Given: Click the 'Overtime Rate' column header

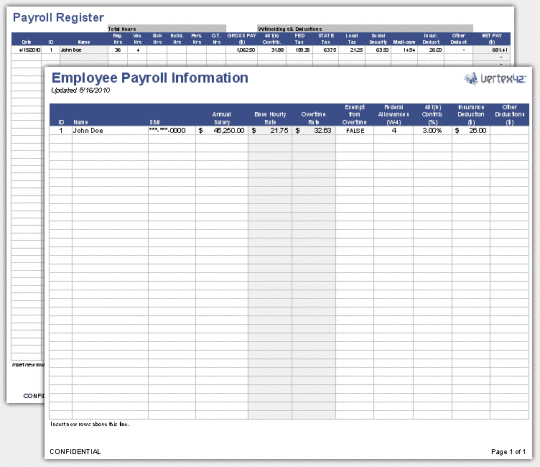Looking at the screenshot, I should (x=313, y=118).
